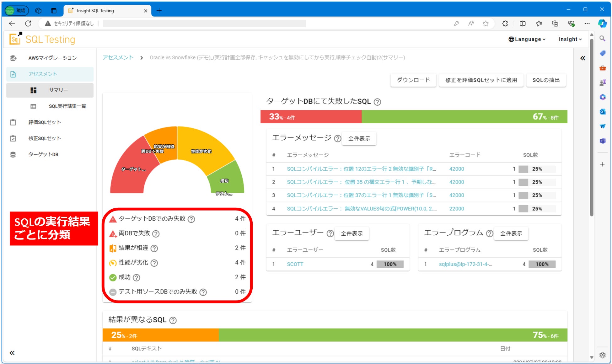Collapse the right panel with double chevron

(x=582, y=58)
